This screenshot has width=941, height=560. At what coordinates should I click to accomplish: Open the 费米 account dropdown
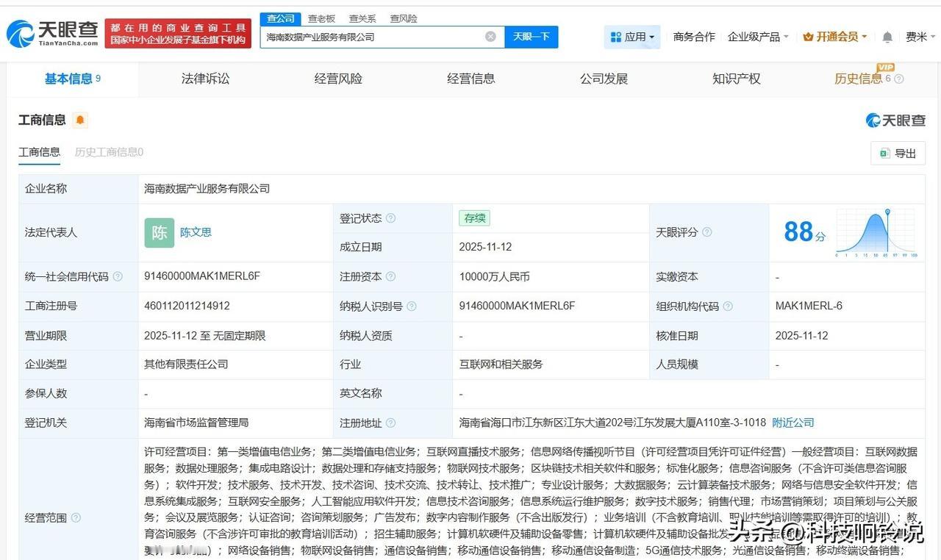point(920,36)
